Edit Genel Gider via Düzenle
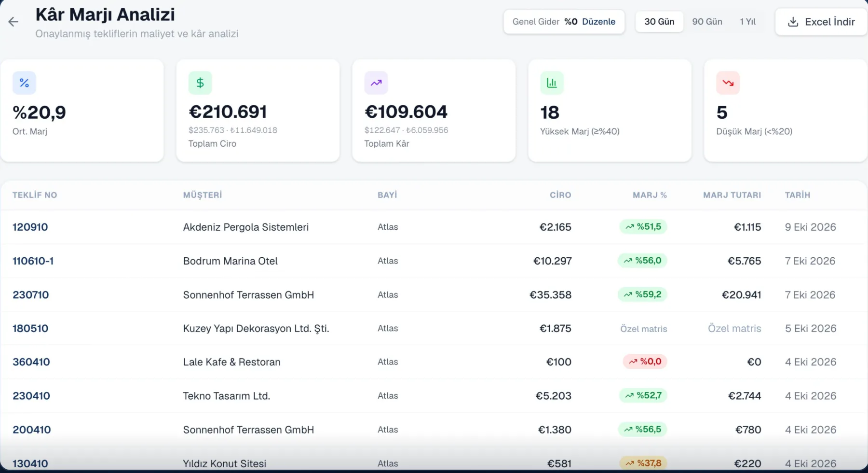868x473 pixels. click(x=598, y=22)
